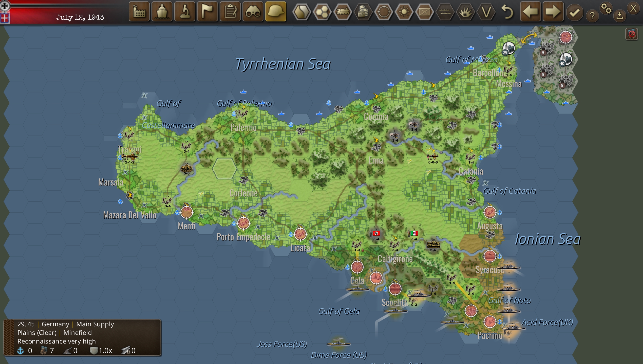Viewport: 643px width, 364px height.
Task: Click the 'July 12, 1943' date text
Action: tap(80, 17)
